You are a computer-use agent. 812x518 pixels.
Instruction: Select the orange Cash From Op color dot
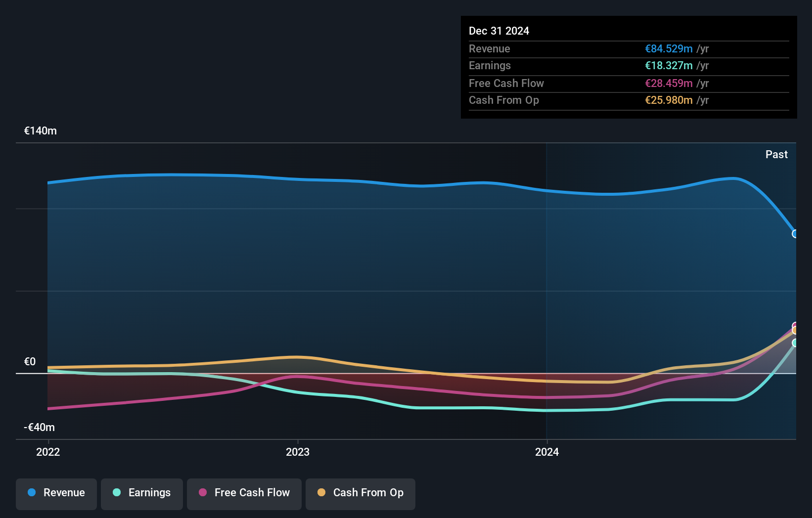click(321, 493)
